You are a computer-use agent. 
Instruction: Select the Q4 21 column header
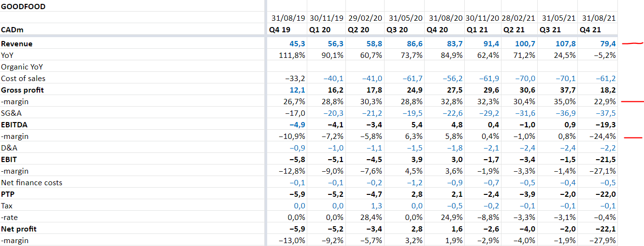[591, 30]
